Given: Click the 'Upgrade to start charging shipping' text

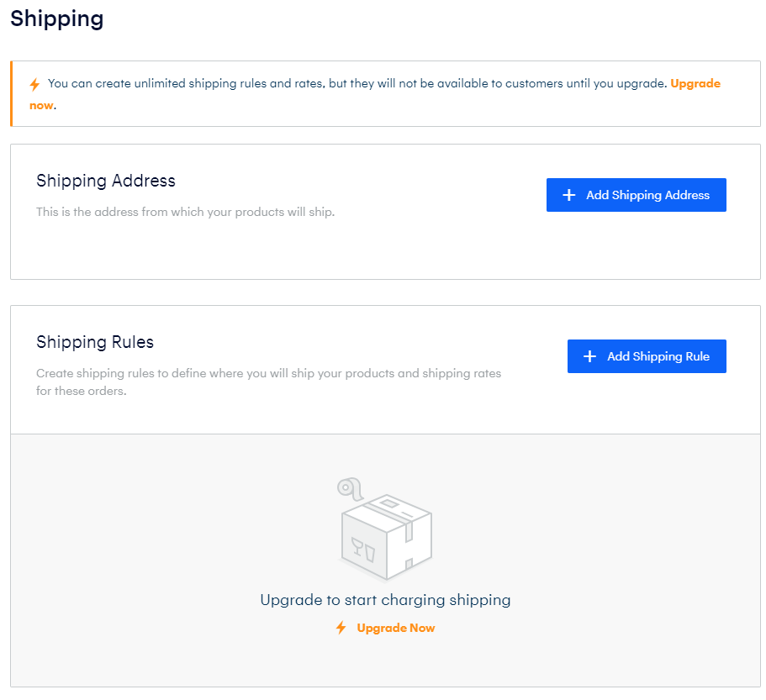Looking at the screenshot, I should coord(385,599).
